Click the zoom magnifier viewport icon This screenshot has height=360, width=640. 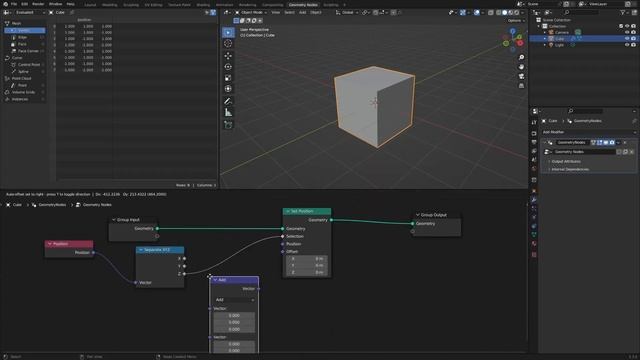[x=521, y=58]
